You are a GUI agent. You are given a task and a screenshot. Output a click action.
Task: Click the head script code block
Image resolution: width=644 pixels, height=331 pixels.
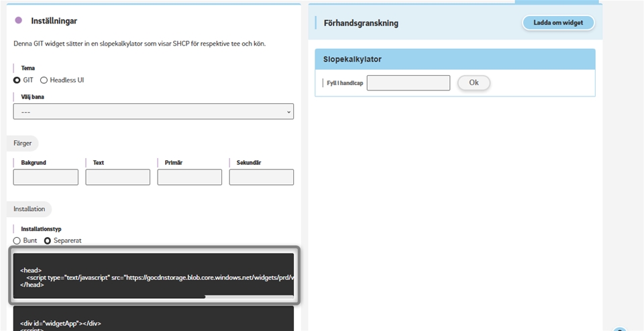[x=153, y=273]
